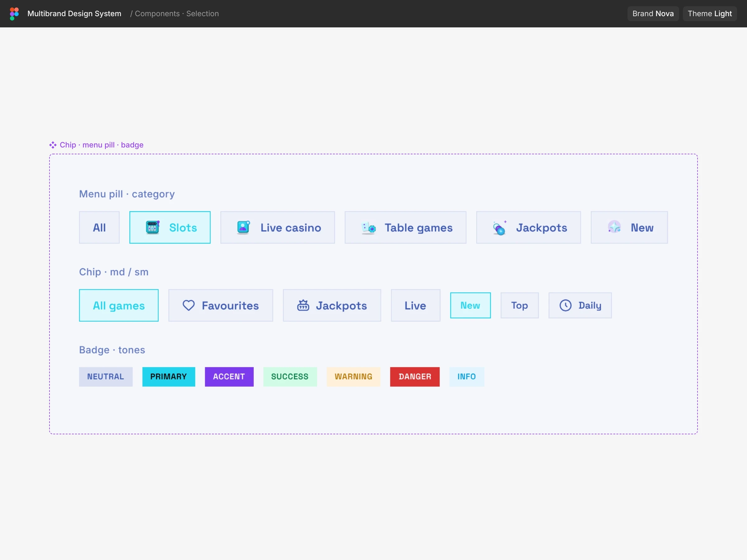Click the Chip · md / sm heading
This screenshot has height=560, width=747.
coord(114,272)
